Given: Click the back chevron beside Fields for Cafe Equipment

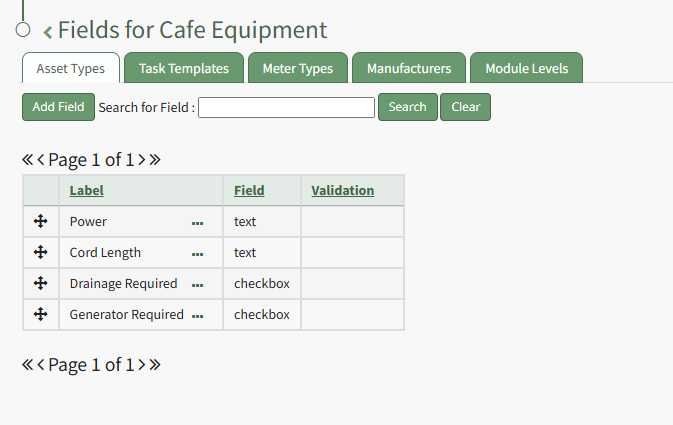Looking at the screenshot, I should pos(47,33).
